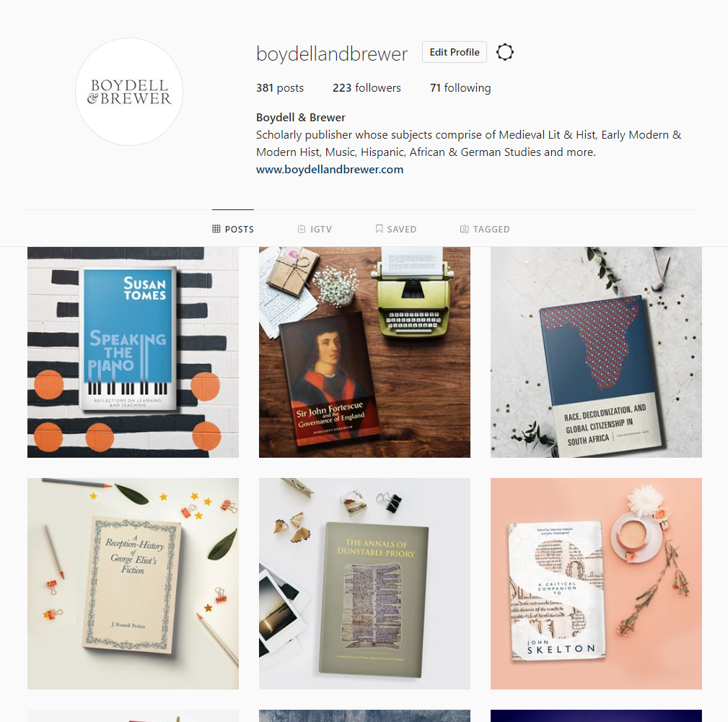
Task: Open the Speaking the Piano post
Action: [x=133, y=352]
